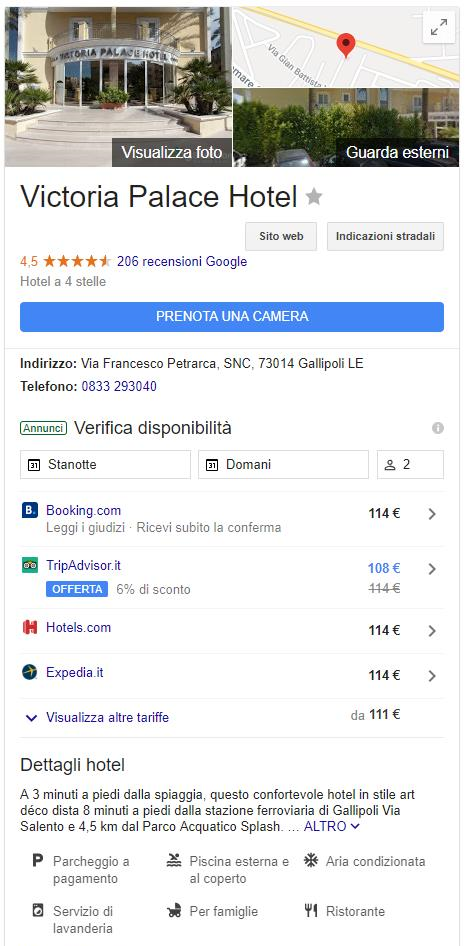Open the Booking.com rate chevron arrow
The height and width of the screenshot is (946, 468).
point(432,514)
